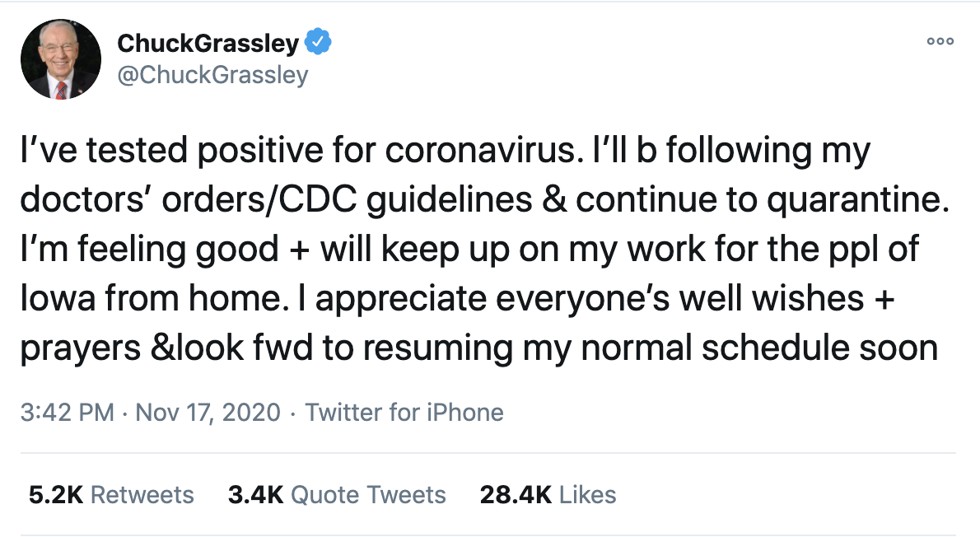Open the 3:42 PM timestamp link
Image resolution: width=980 pixels, height=537 pixels.
coord(67,412)
